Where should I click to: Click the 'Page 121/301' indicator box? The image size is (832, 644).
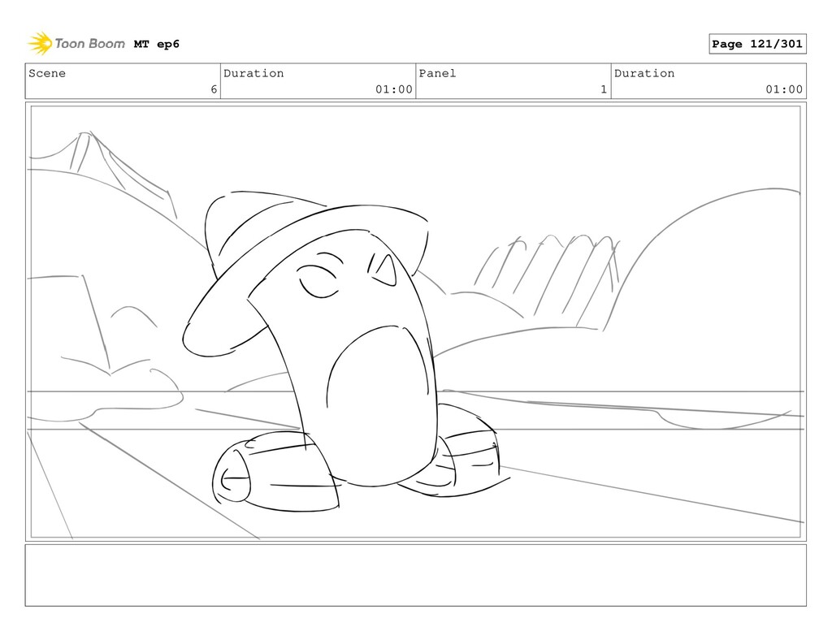[757, 44]
